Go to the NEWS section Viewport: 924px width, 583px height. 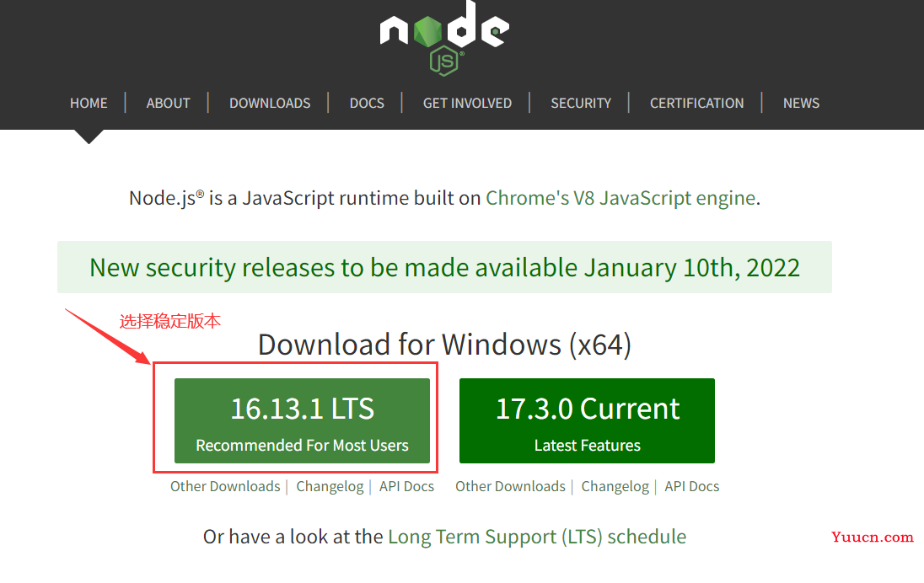pos(801,103)
